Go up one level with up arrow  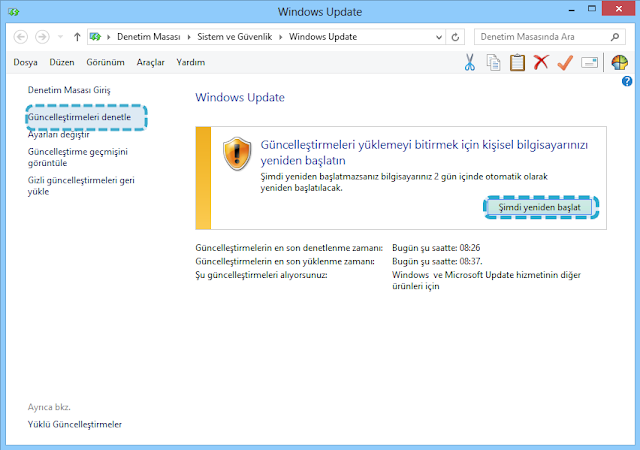(77, 37)
